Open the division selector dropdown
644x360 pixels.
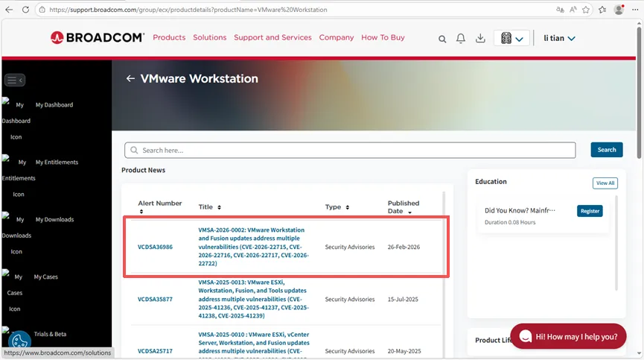coord(511,38)
